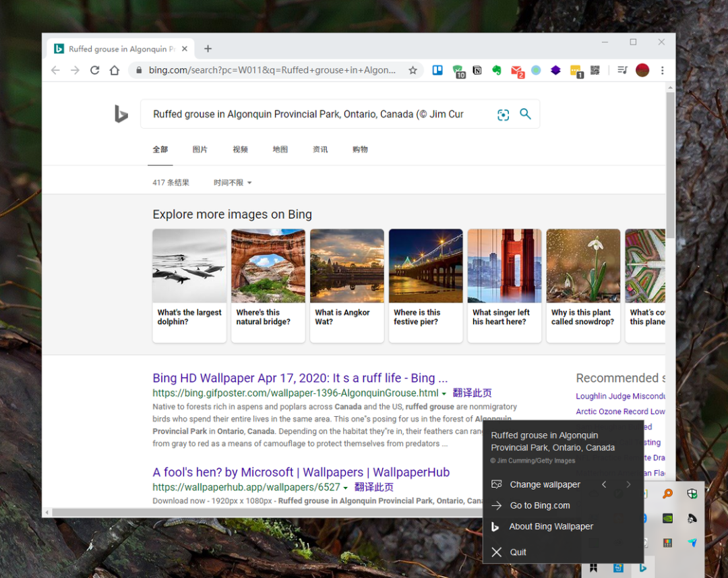Screen dimensions: 728x578
Task: Open the Evernote extension
Action: pyautogui.click(x=497, y=70)
